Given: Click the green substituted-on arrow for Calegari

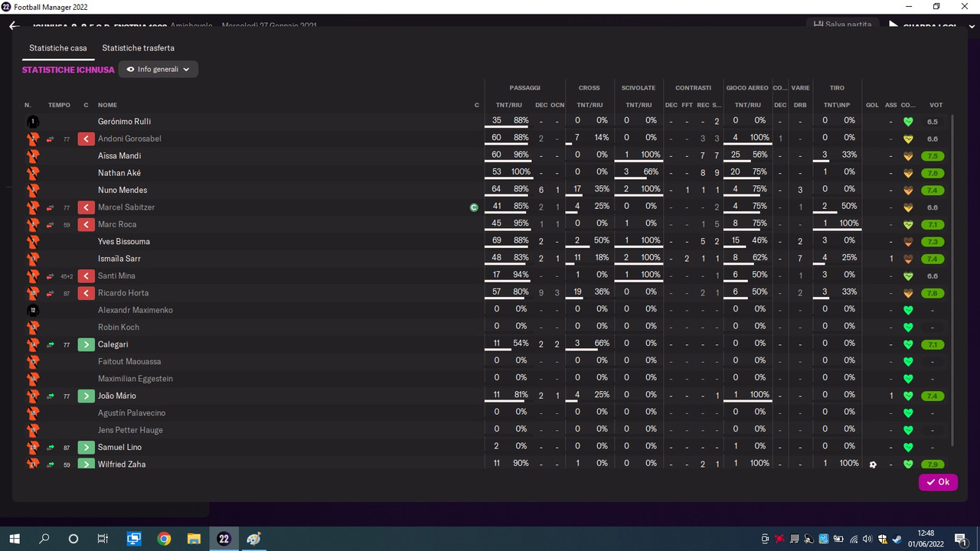Looking at the screenshot, I should (87, 344).
